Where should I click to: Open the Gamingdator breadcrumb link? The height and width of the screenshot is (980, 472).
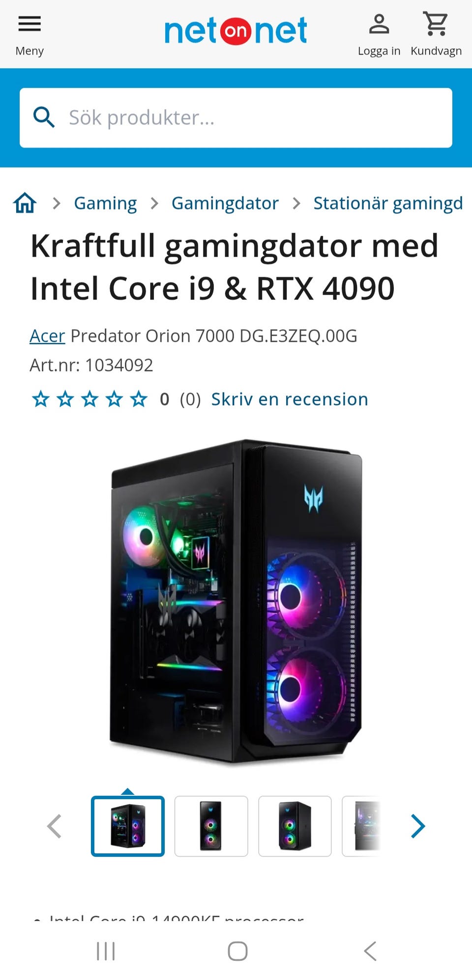[225, 203]
